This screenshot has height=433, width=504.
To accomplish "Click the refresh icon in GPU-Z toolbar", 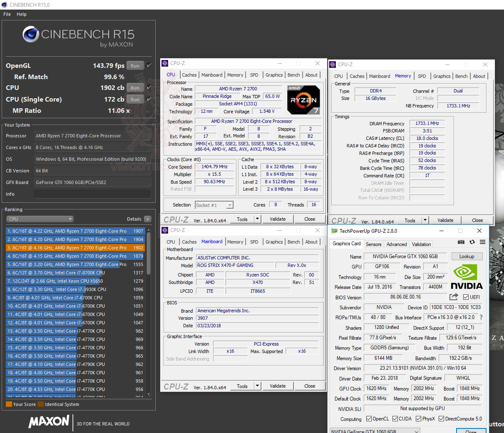I will point(472,242).
